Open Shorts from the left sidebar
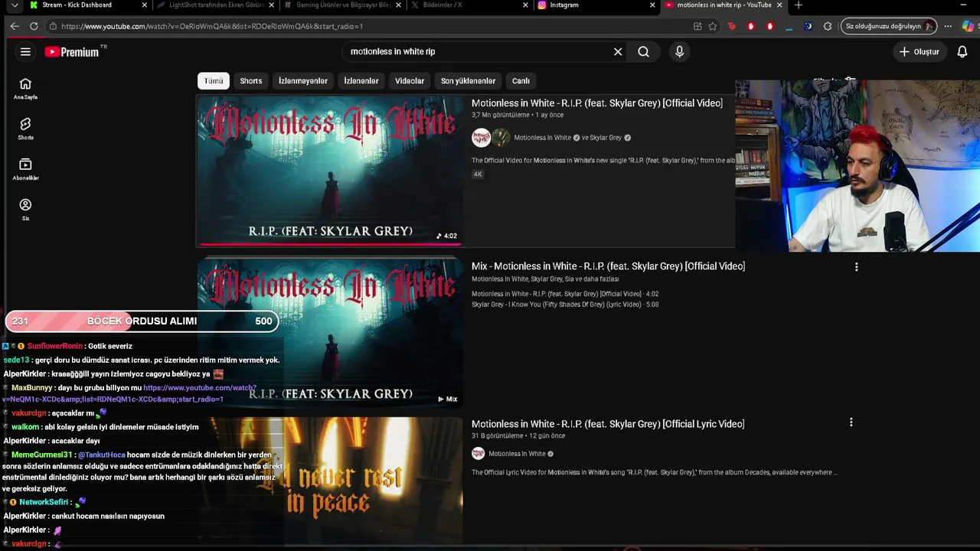Viewport: 980px width, 551px height. pyautogui.click(x=25, y=129)
